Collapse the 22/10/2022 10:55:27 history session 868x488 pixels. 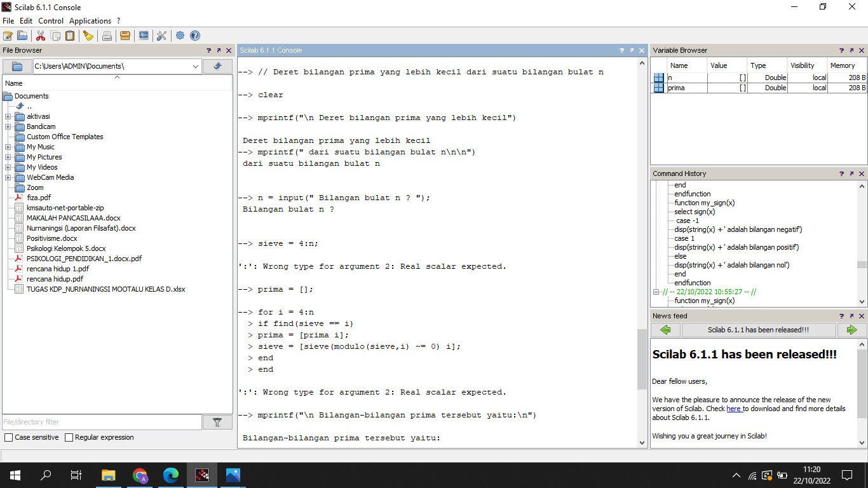point(656,292)
